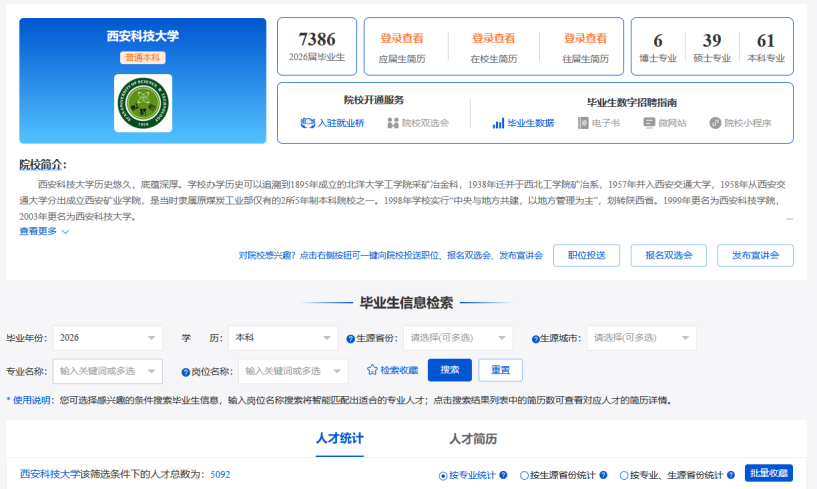Viewport: 817px width, 489px height.
Task: Click help icon beside 岗位名称 label
Action: click(x=185, y=372)
